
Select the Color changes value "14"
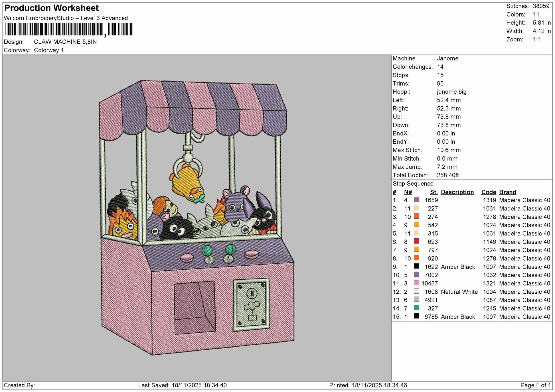tap(440, 67)
